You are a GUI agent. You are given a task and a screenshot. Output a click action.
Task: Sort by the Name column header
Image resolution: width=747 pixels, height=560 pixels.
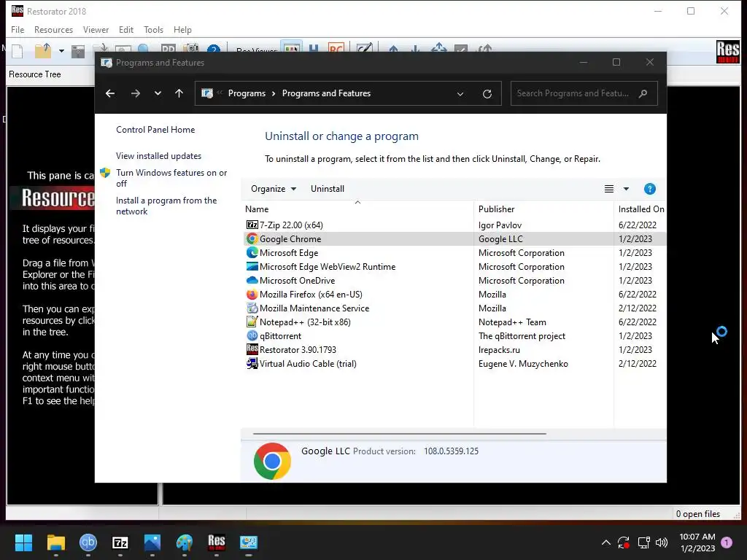click(257, 209)
